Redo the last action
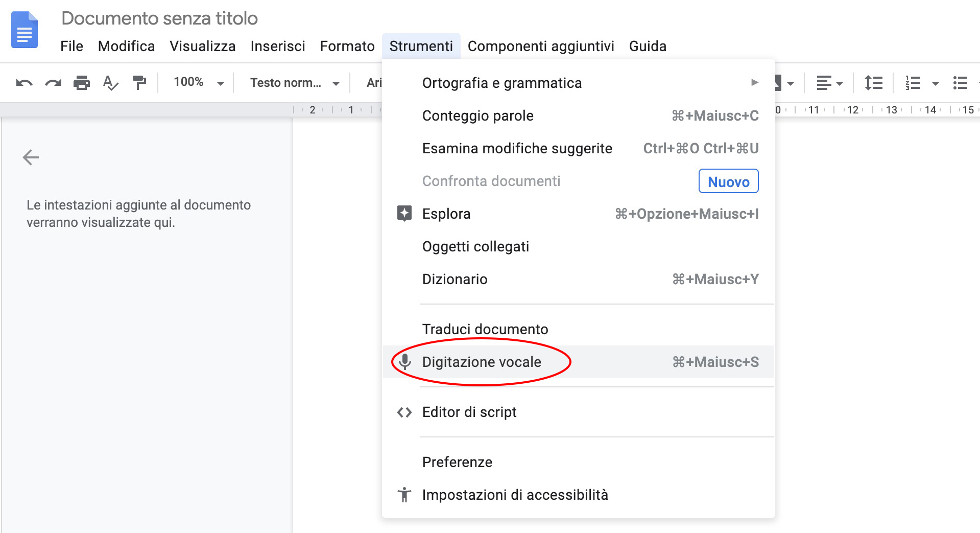 pyautogui.click(x=53, y=82)
